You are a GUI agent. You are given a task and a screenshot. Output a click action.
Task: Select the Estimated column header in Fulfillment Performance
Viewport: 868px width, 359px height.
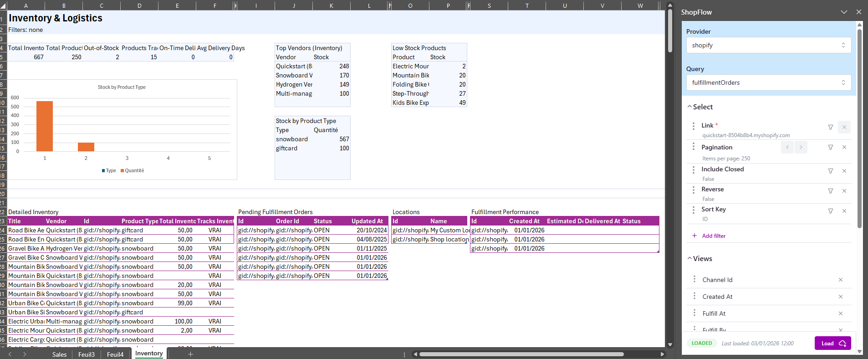[x=565, y=221]
